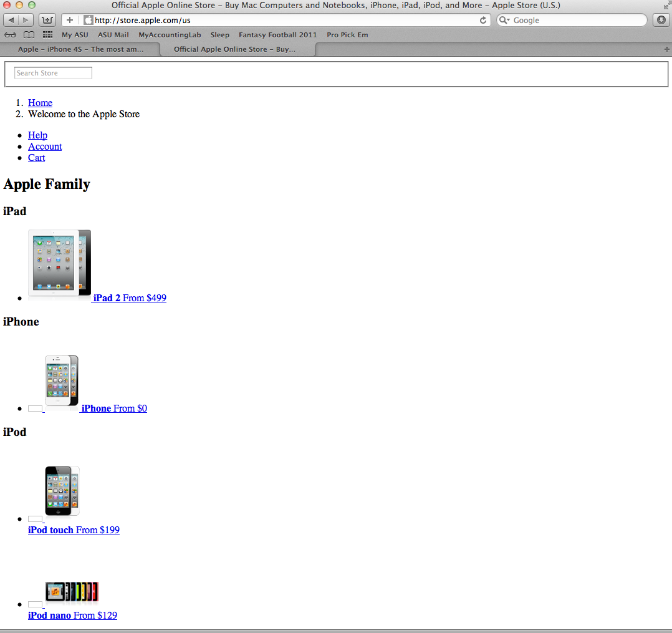Click the small box beside the iPhone image
Screen dimensions: 672x633
coord(35,408)
